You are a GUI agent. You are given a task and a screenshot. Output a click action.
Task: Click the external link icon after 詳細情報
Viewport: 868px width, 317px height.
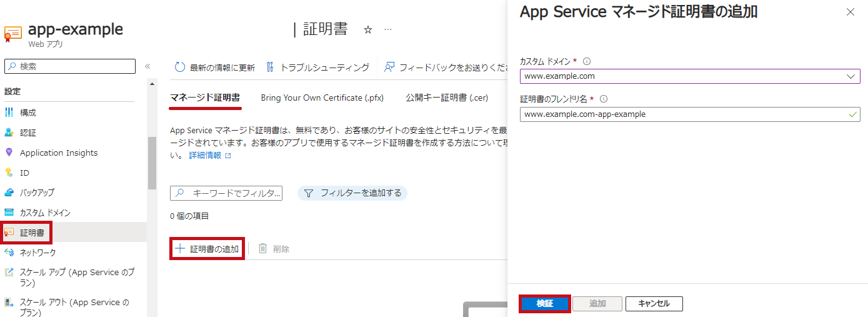tap(228, 156)
